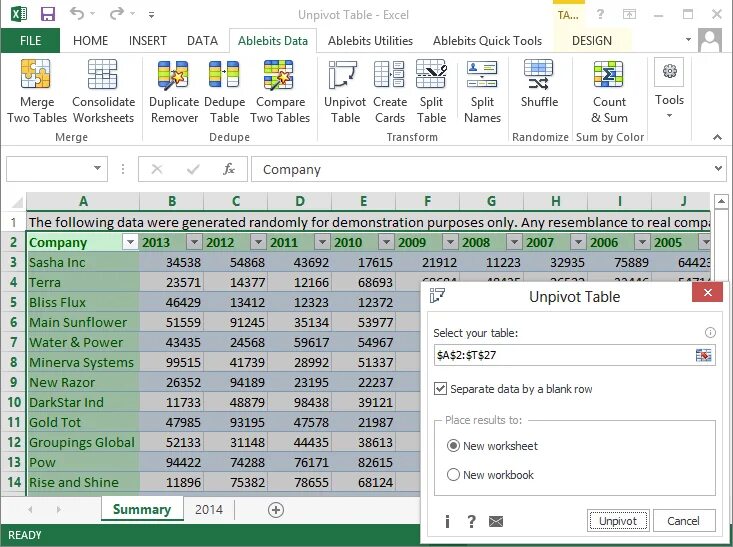This screenshot has width=733, height=547.
Task: Open the Tools gear menu
Action: [x=669, y=88]
